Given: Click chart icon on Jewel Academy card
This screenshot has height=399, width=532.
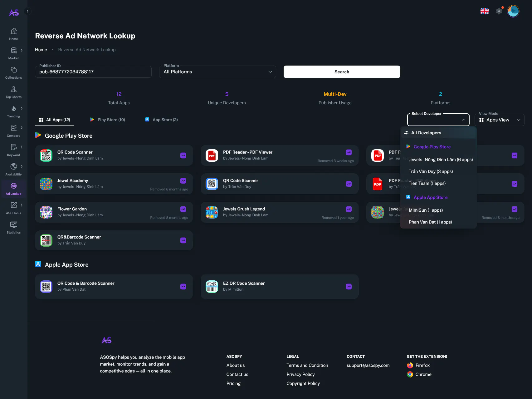Looking at the screenshot, I should [x=183, y=181].
